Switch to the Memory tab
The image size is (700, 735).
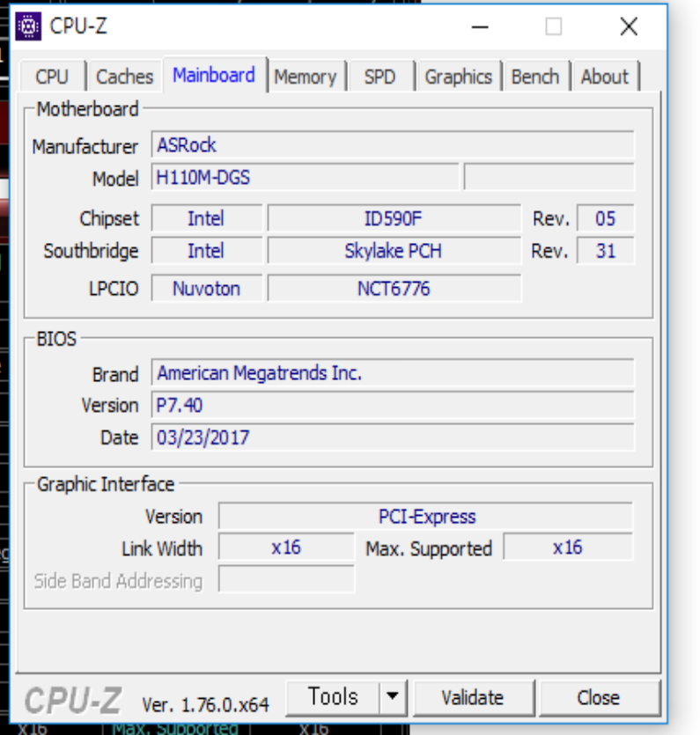[306, 77]
